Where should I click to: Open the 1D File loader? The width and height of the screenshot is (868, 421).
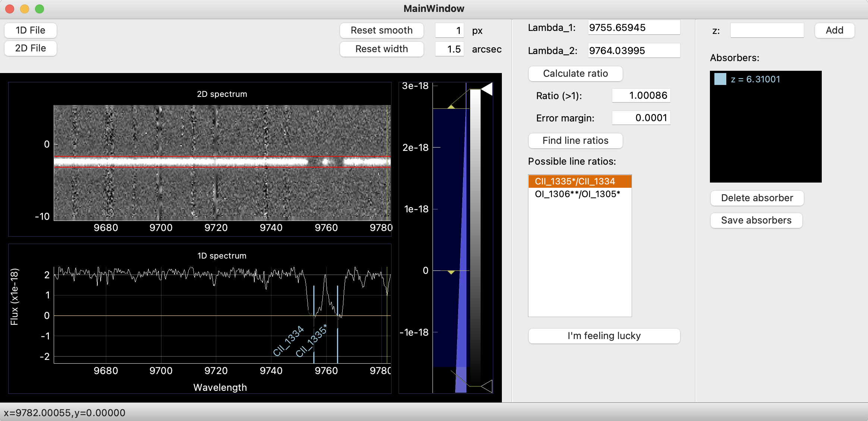coord(31,30)
